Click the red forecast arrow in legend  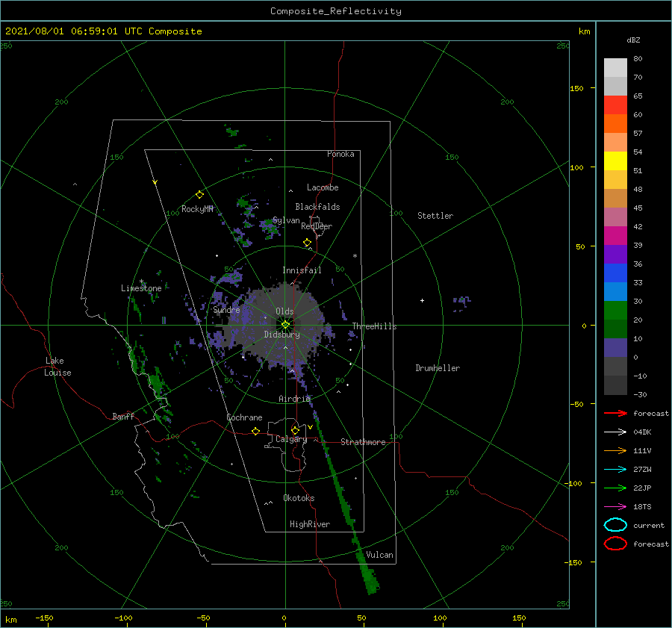point(615,413)
